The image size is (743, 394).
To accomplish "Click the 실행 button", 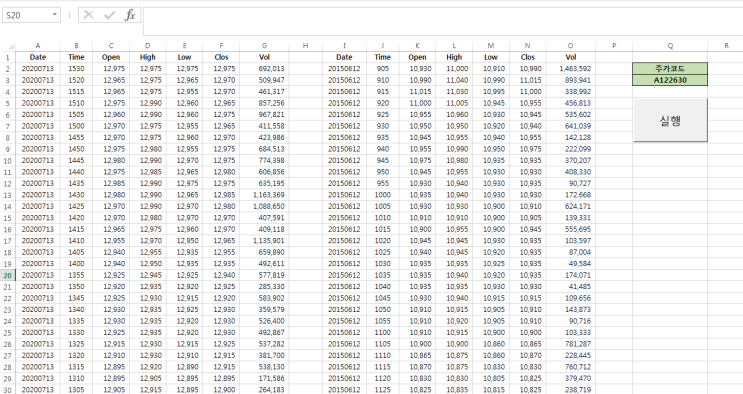I will (670, 120).
